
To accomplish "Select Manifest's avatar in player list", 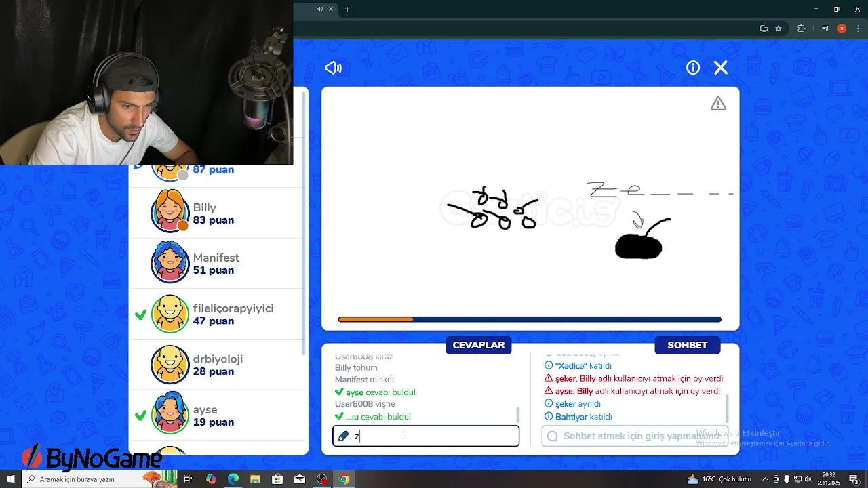I will coord(170,264).
